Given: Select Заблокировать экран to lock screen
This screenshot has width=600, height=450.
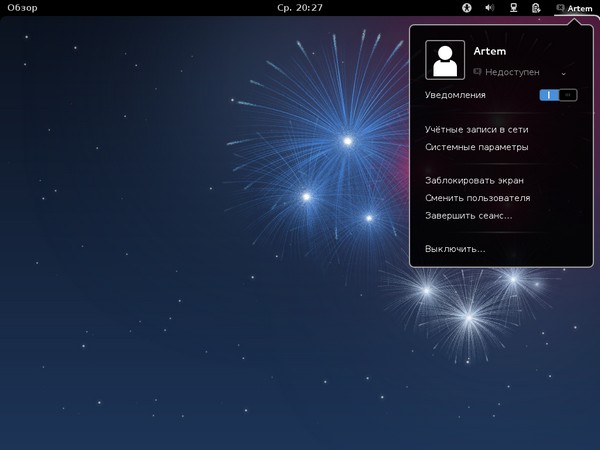Looking at the screenshot, I should coord(474,181).
